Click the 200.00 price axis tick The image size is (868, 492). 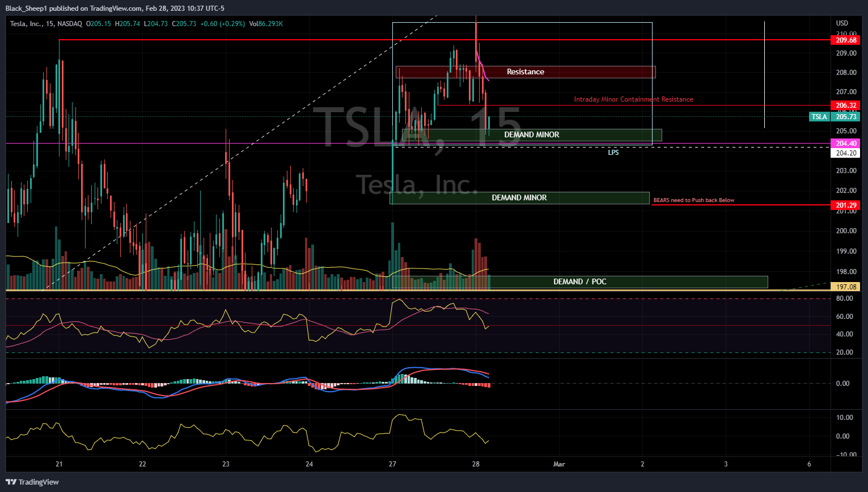(x=846, y=231)
